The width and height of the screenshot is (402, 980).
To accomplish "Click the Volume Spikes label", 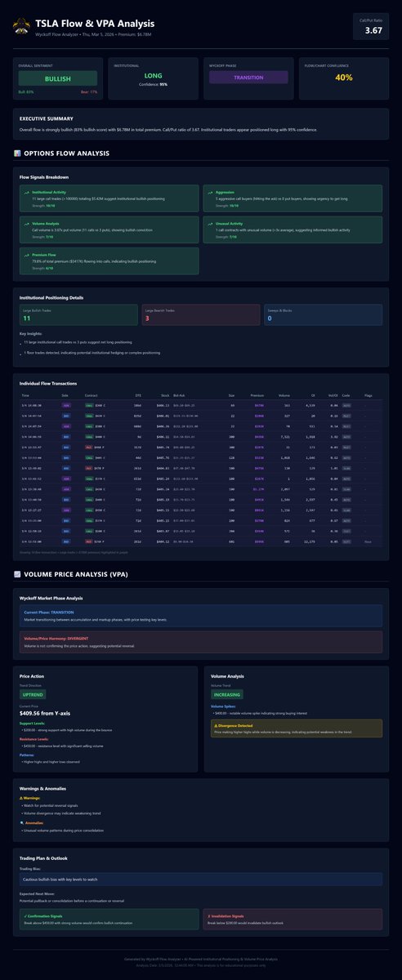I will [x=225, y=705].
